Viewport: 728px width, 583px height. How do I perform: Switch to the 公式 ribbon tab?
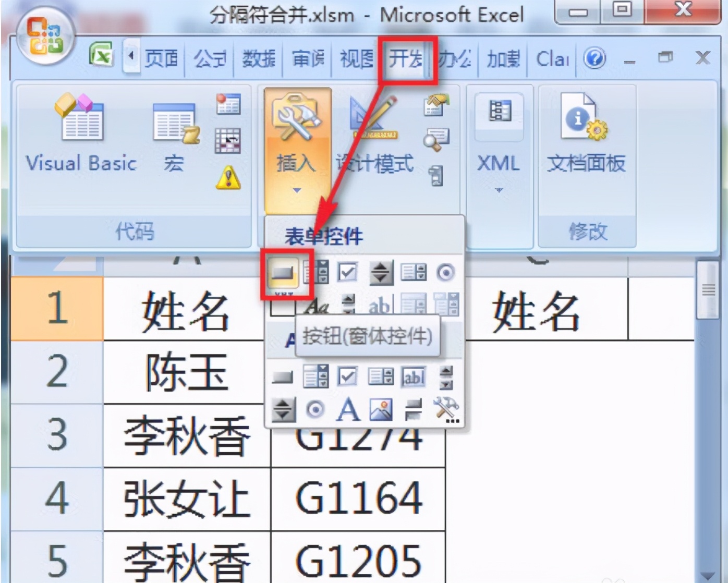pos(210,58)
